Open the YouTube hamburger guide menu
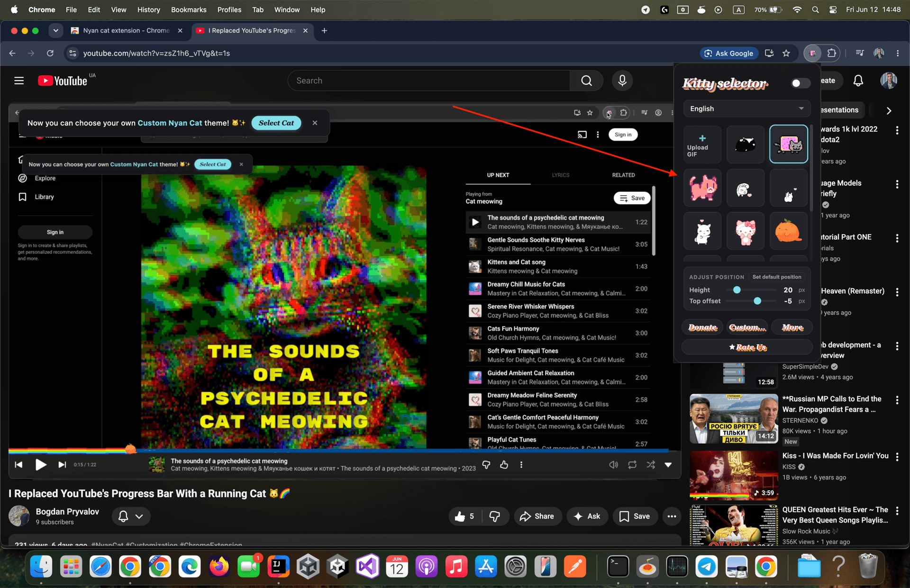910x588 pixels. click(19, 81)
